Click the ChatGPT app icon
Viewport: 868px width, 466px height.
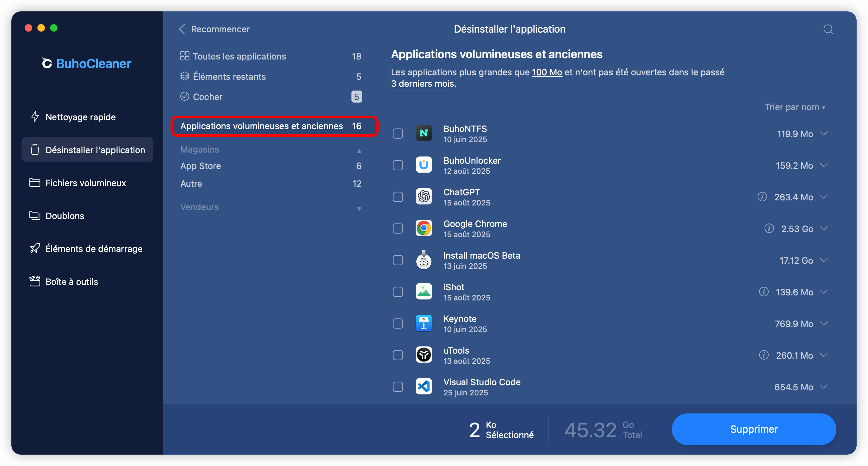pos(424,197)
